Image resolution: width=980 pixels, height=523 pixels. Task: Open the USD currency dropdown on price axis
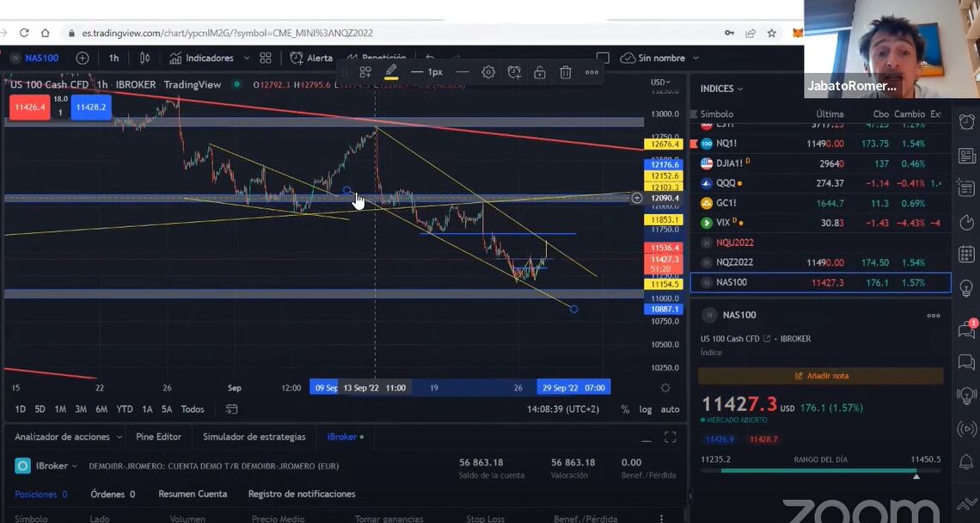(660, 82)
